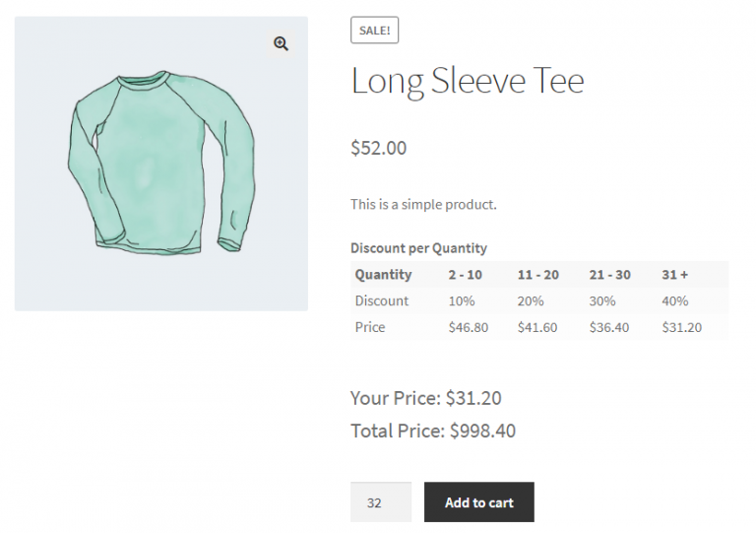Viewport: 756px width, 533px height.
Task: Click the 11 - 20 quantity column header
Action: [x=537, y=275]
